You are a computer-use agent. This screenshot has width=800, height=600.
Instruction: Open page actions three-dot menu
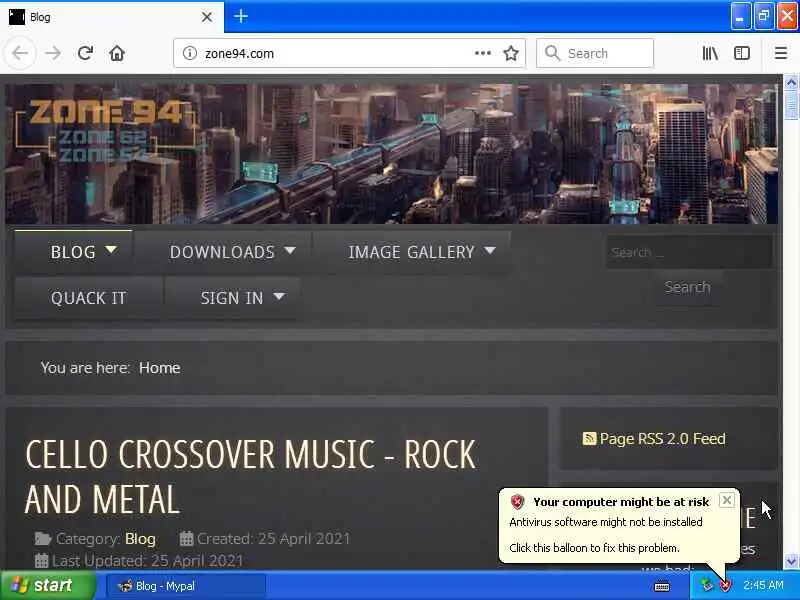483,53
